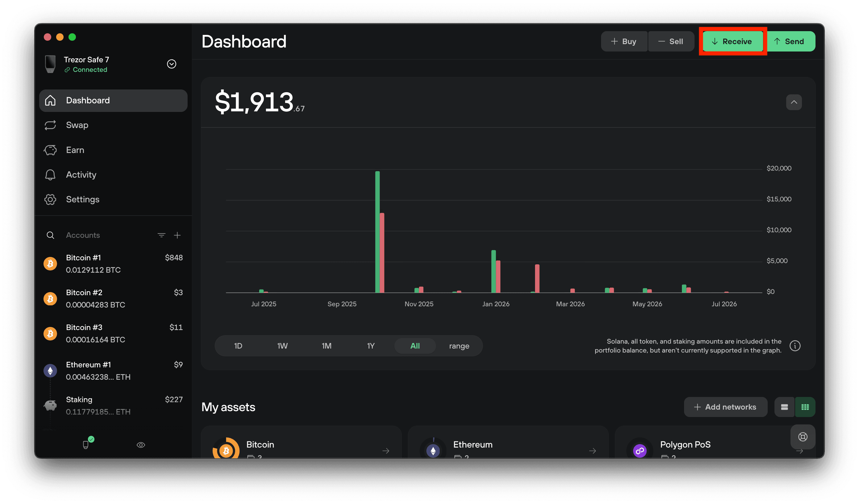The height and width of the screenshot is (504, 859).
Task: Click the Trezor Safe 7 device image
Action: coord(51,64)
